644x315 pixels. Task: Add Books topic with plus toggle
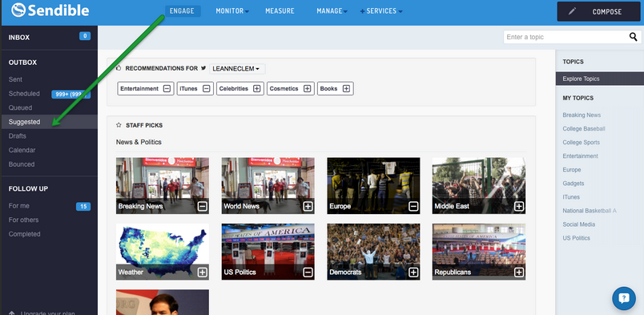[x=346, y=88]
